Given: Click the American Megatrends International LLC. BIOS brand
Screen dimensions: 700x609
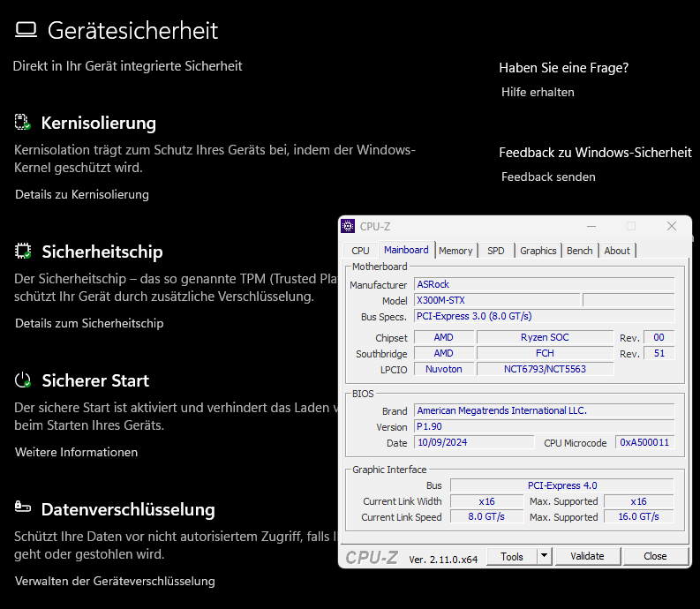Looking at the screenshot, I should [x=544, y=410].
